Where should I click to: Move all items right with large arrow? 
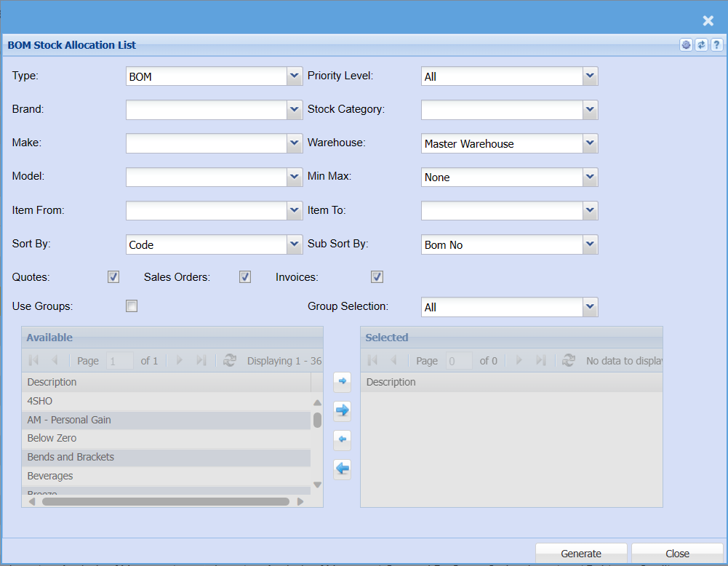point(342,410)
